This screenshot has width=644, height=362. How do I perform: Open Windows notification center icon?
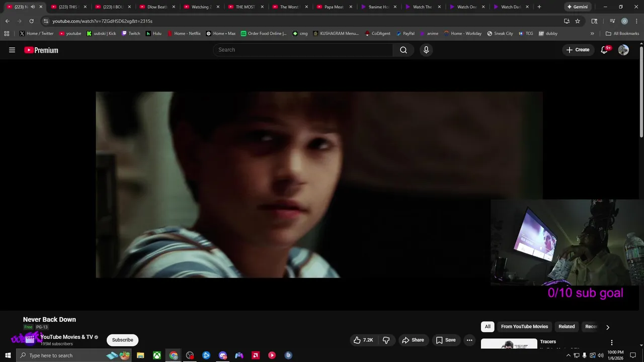tap(633, 355)
